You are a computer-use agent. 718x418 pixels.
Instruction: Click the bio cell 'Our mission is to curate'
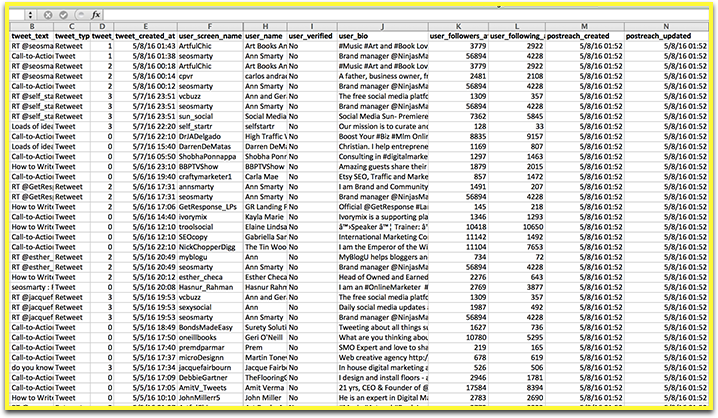[383, 126]
